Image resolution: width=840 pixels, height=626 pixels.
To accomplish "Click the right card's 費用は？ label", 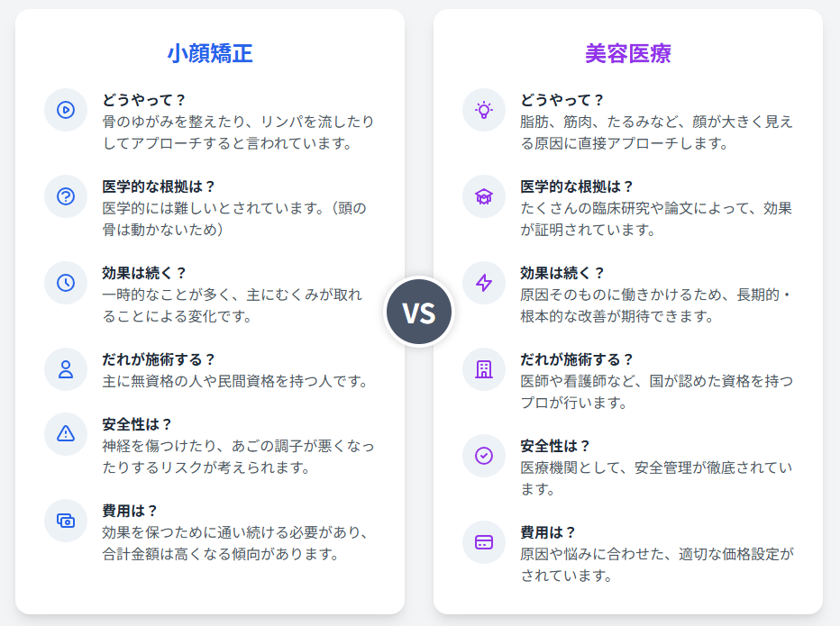I will click(548, 531).
